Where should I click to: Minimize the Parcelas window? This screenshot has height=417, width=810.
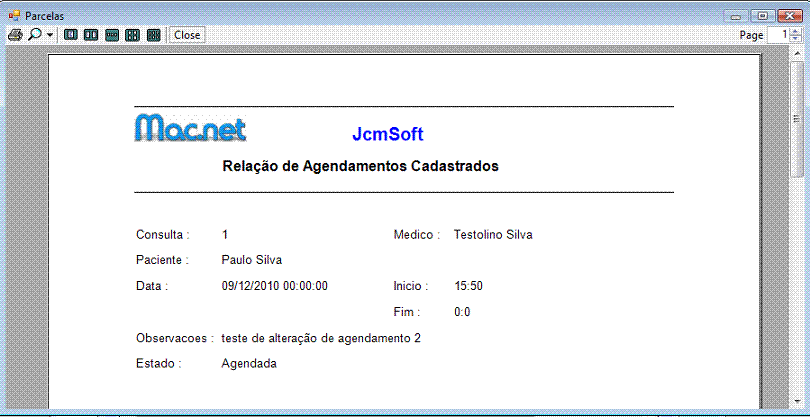point(736,17)
